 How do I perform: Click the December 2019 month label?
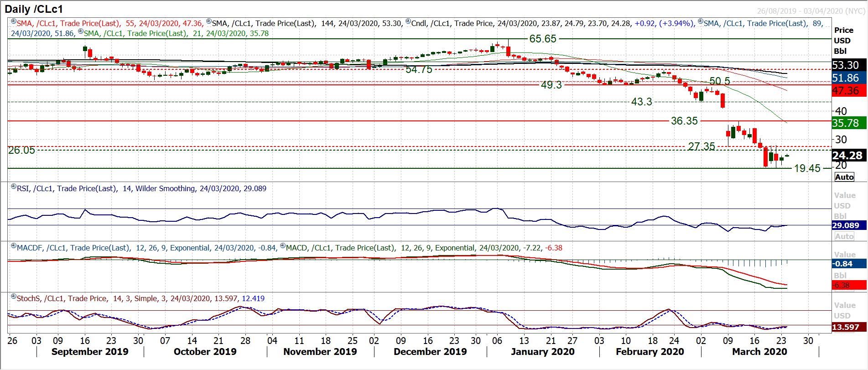point(430,352)
